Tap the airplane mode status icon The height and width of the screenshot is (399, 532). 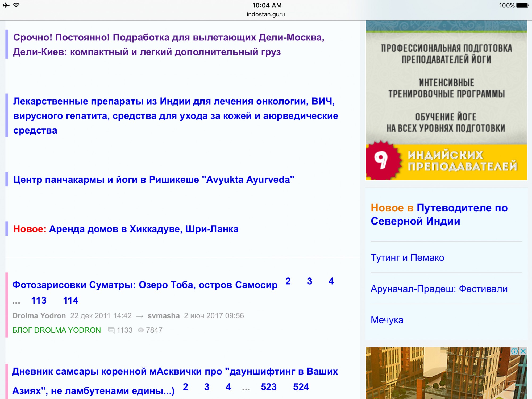pos(6,5)
